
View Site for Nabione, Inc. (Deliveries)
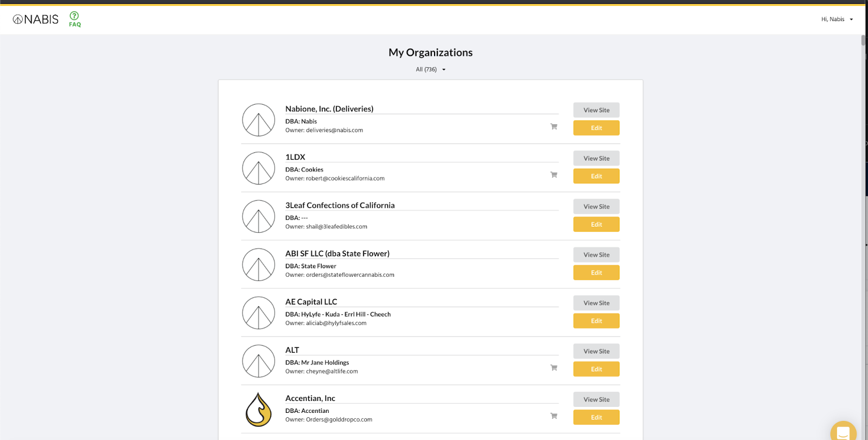click(596, 110)
